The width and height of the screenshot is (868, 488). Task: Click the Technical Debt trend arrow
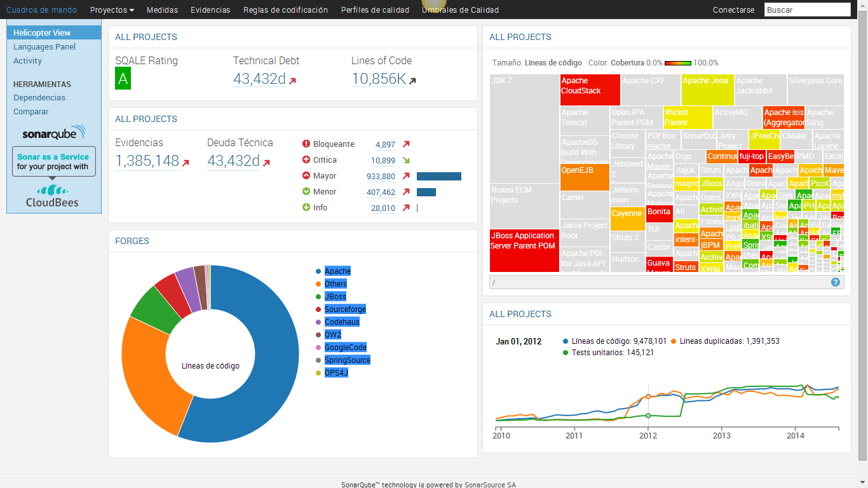coord(292,81)
